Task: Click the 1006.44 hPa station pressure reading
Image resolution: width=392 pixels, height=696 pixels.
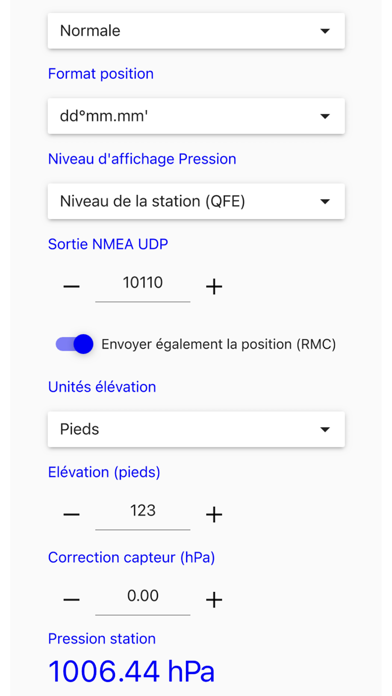Action: tap(131, 671)
